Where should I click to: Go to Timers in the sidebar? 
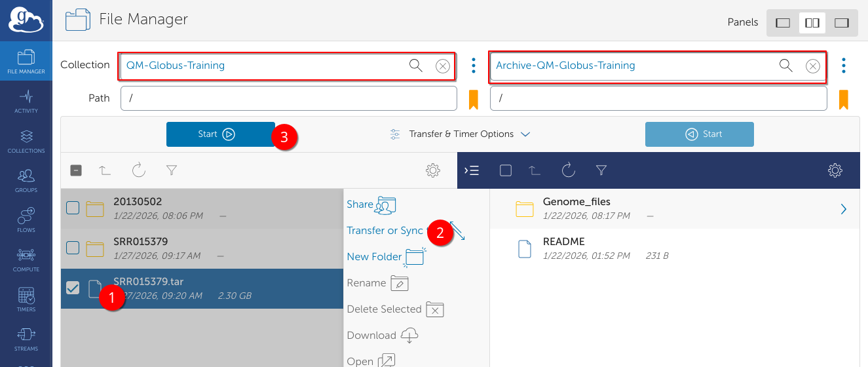pos(26,299)
